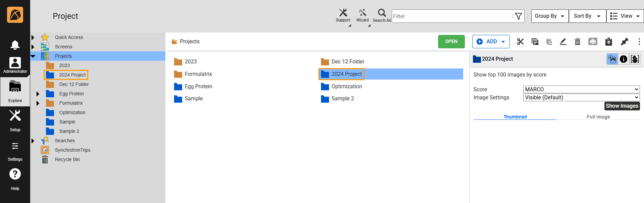Image resolution: width=644 pixels, height=203 pixels.
Task: Switch to the Full Image tab
Action: (x=598, y=117)
